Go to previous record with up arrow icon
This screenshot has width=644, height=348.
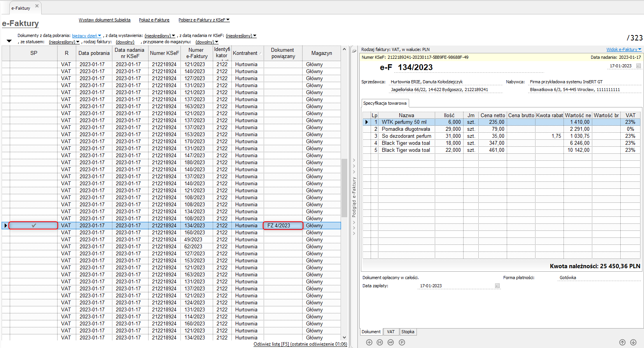(x=622, y=342)
